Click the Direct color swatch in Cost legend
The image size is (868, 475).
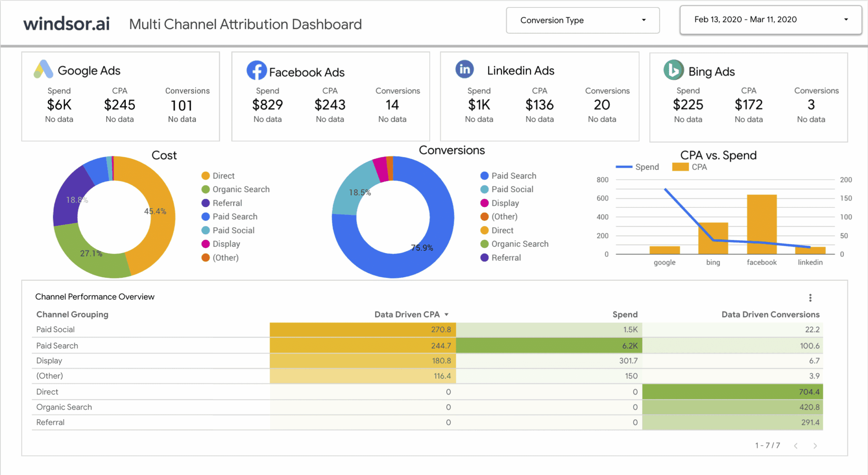[205, 175]
